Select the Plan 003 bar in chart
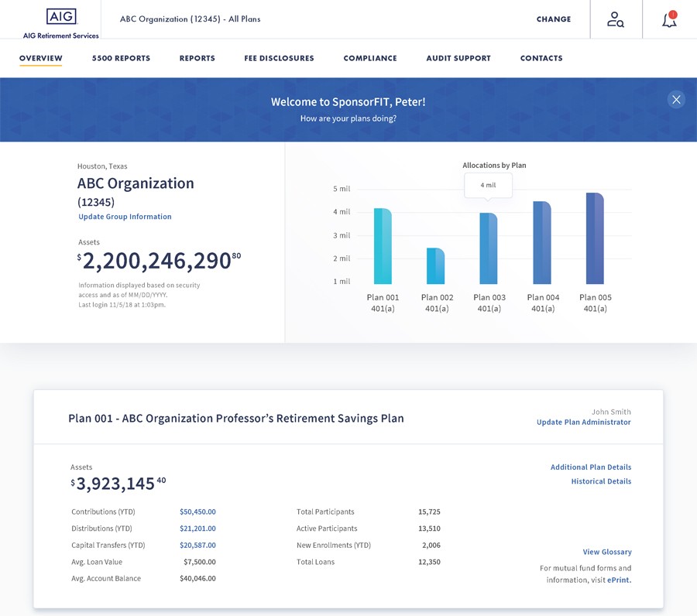This screenshot has width=697, height=616. click(489, 248)
